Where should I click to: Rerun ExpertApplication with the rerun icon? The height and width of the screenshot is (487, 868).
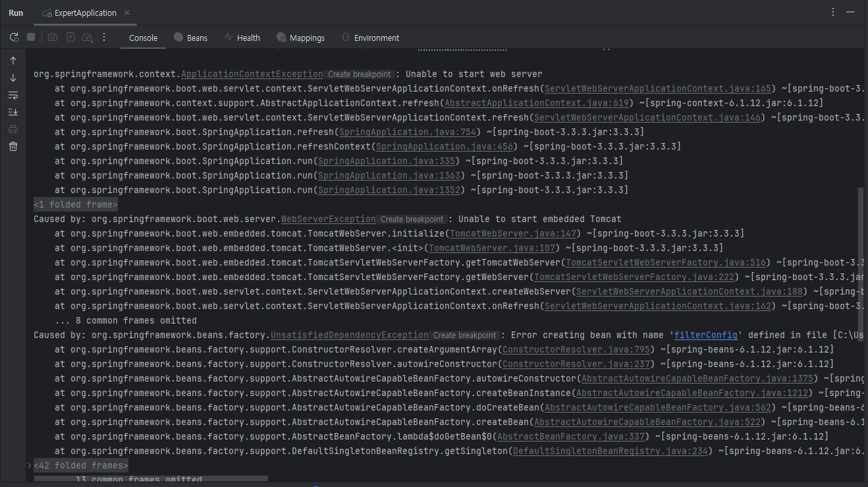(14, 38)
